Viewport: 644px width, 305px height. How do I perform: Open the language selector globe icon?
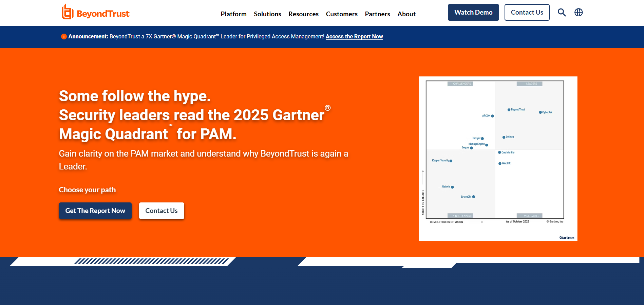[579, 13]
